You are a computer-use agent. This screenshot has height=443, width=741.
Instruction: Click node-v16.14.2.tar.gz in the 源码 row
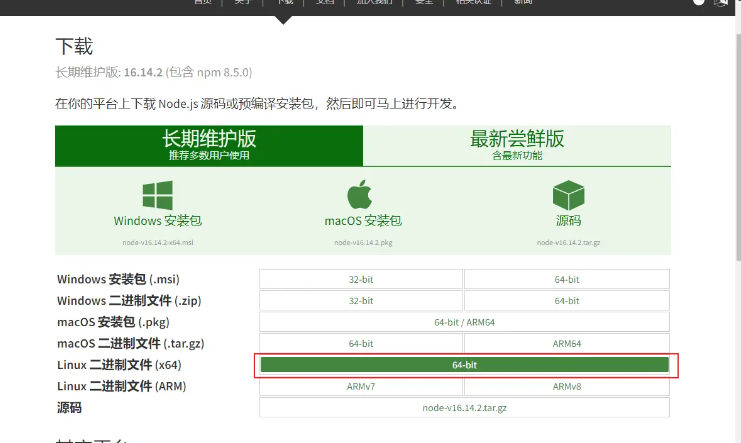coord(465,408)
